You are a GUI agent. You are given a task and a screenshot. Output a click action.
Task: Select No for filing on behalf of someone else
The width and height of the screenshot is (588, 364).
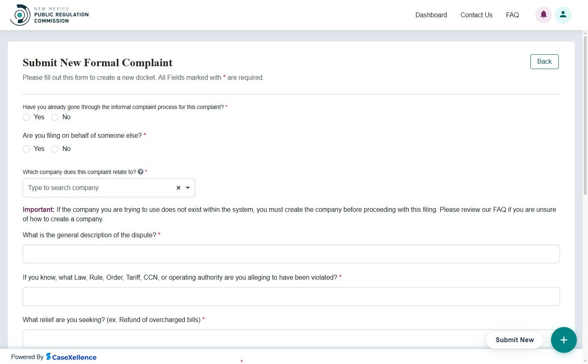pos(55,148)
